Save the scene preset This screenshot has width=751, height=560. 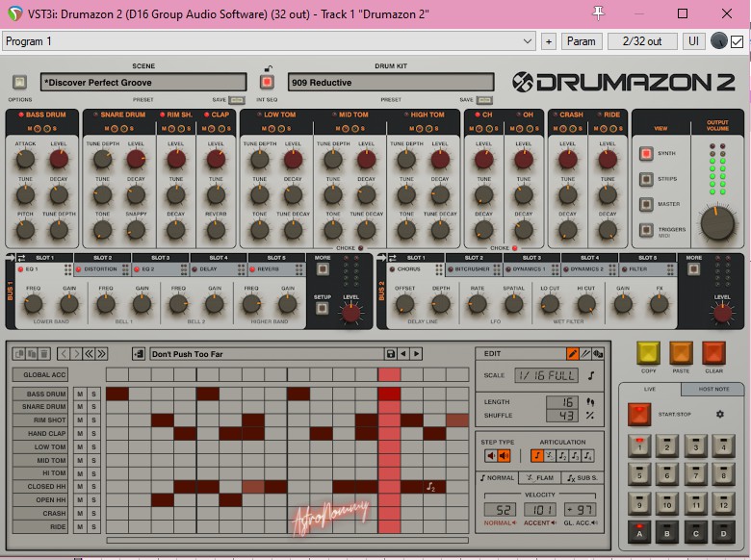click(237, 100)
